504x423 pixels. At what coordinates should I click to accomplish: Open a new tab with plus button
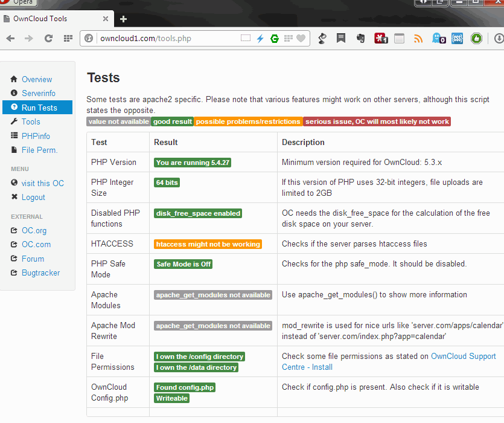[123, 19]
